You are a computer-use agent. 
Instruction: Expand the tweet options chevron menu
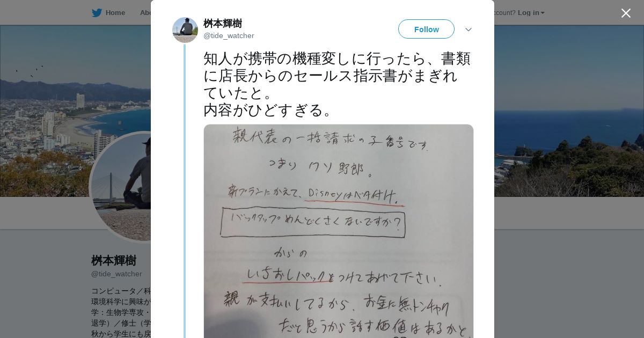coord(469,30)
